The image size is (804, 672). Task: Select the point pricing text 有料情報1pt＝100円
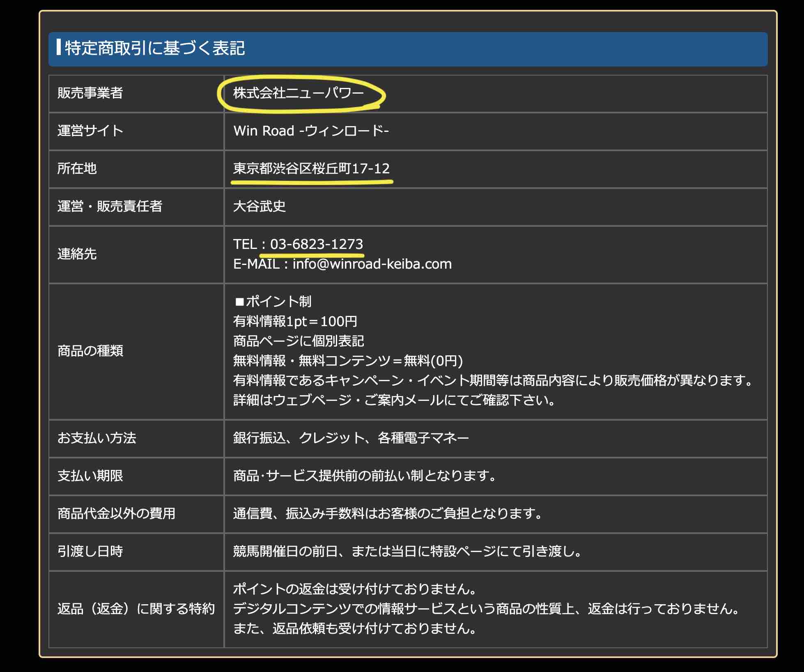295,322
